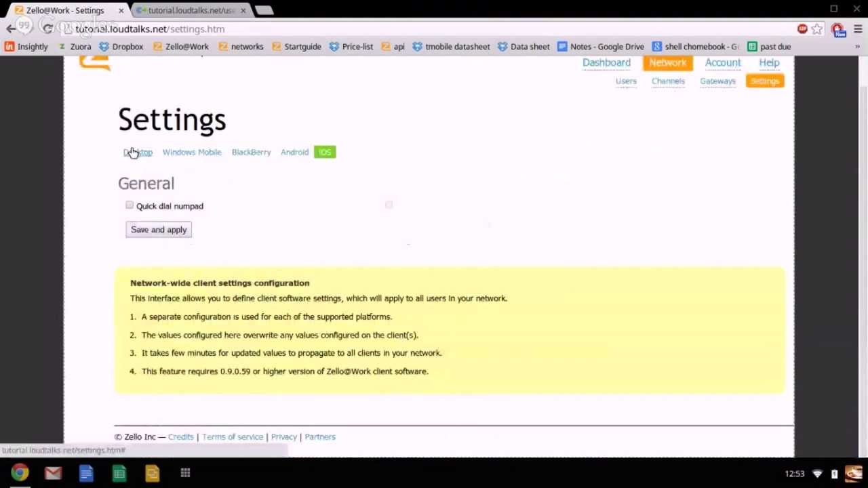Image resolution: width=868 pixels, height=488 pixels.
Task: Show more bookmarks overflow chevron
Action: [857, 47]
